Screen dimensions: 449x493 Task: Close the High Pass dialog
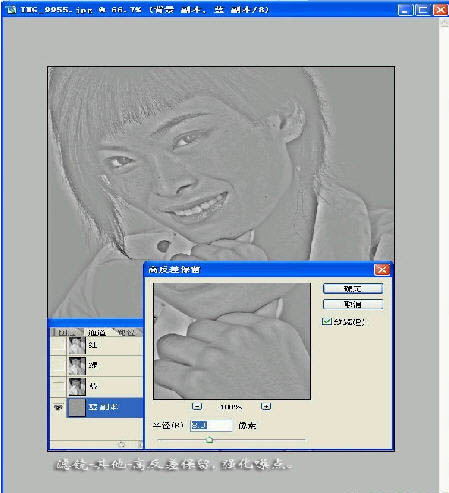click(x=382, y=270)
